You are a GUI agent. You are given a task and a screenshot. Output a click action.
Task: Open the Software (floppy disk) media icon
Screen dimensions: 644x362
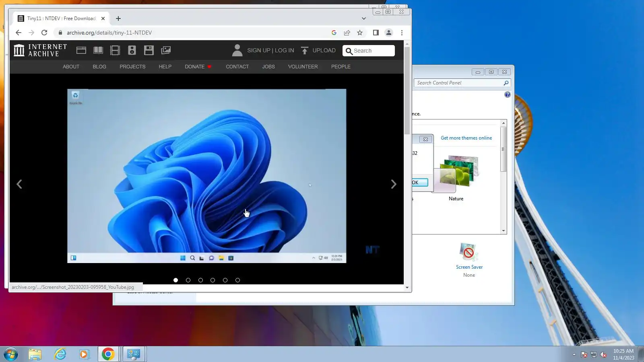click(149, 50)
